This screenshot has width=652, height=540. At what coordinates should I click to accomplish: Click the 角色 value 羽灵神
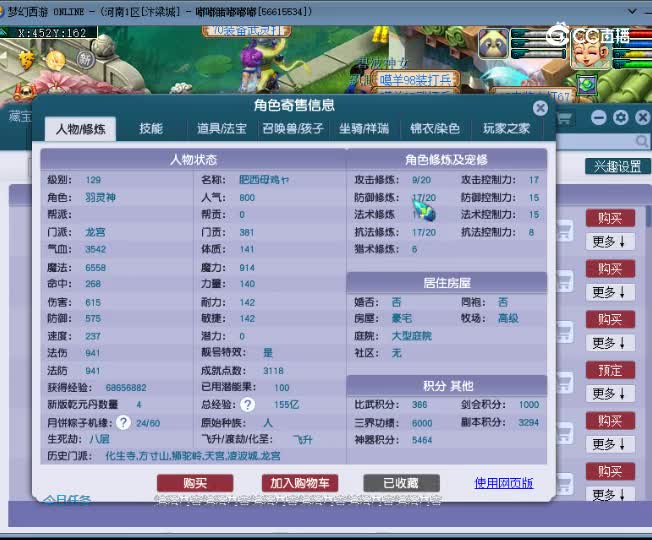(x=101, y=197)
